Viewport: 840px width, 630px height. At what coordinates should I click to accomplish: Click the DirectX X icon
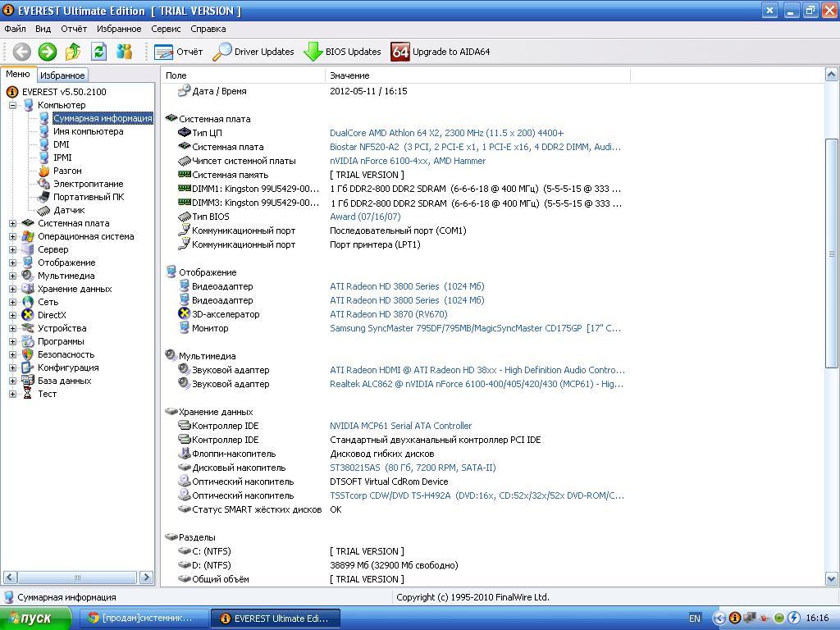pyautogui.click(x=28, y=315)
